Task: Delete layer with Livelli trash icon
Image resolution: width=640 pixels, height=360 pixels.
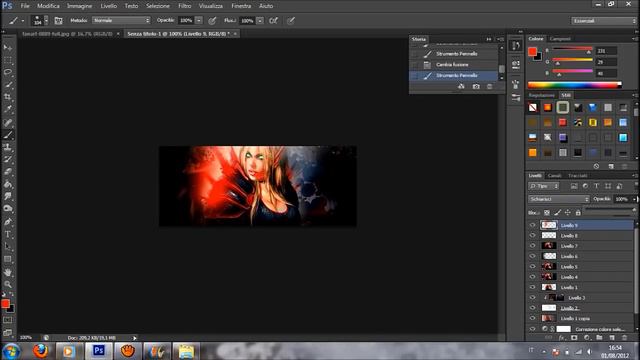Action: (624, 338)
